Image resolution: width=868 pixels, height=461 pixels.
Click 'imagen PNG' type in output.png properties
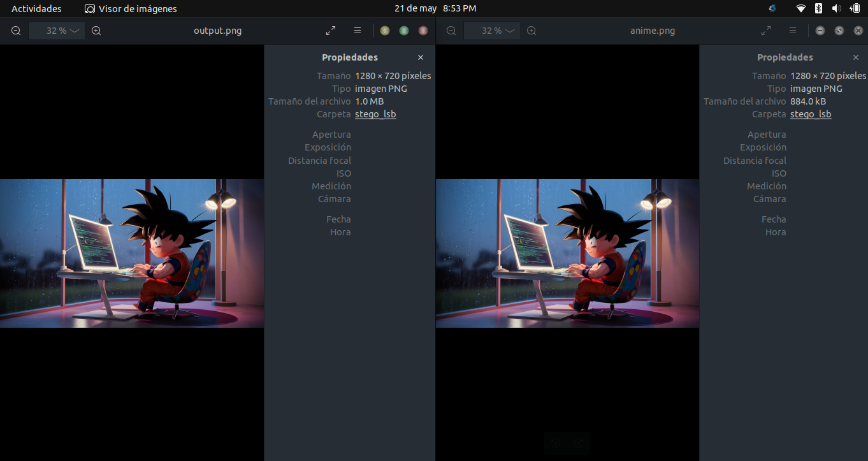(381, 89)
